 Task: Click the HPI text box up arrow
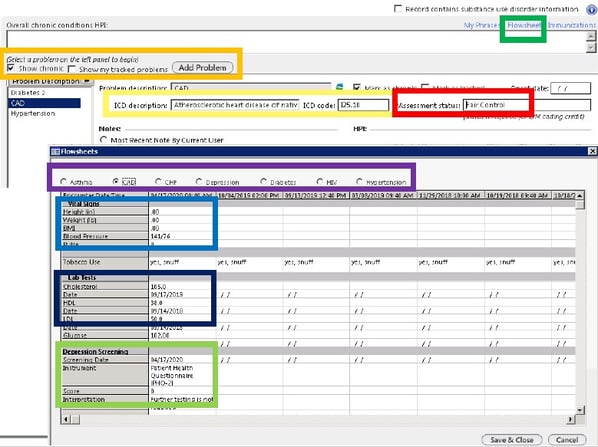coord(591,36)
